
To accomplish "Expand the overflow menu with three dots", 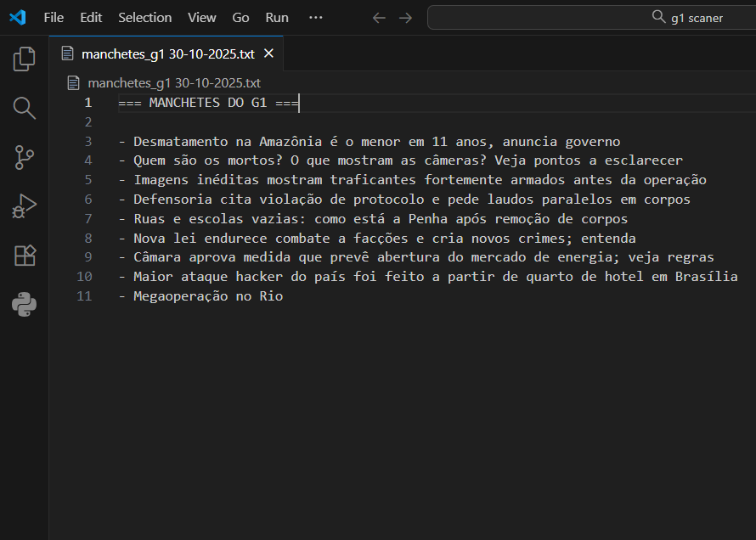I will [316, 18].
